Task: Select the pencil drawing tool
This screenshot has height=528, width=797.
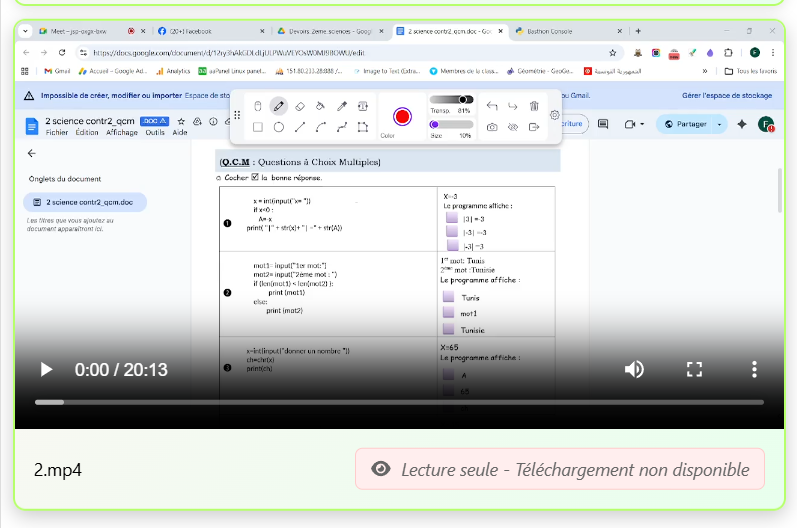Action: point(279,105)
